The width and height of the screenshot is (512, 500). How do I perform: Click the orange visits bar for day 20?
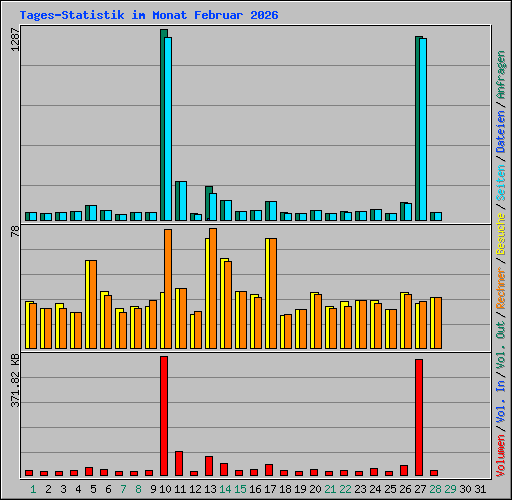pos(318,321)
